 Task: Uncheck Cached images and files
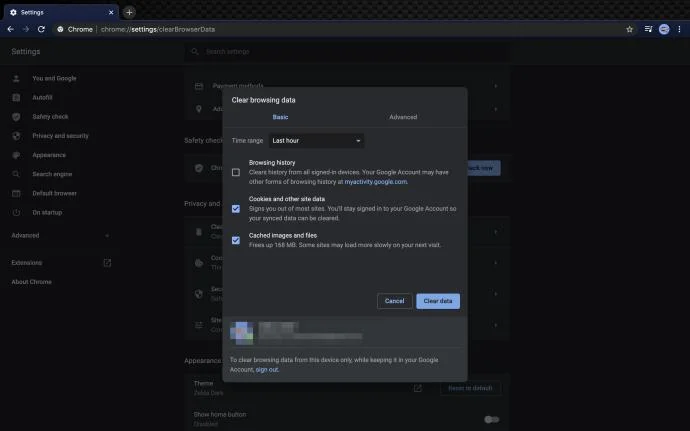(236, 240)
